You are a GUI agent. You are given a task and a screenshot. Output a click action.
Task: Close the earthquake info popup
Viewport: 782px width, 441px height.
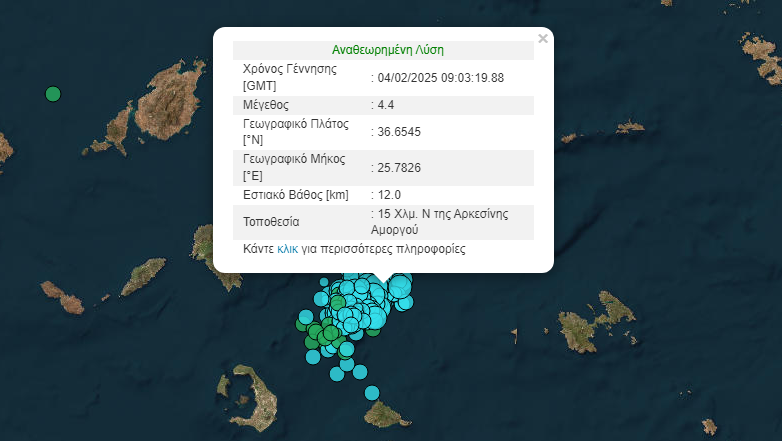pyautogui.click(x=543, y=39)
